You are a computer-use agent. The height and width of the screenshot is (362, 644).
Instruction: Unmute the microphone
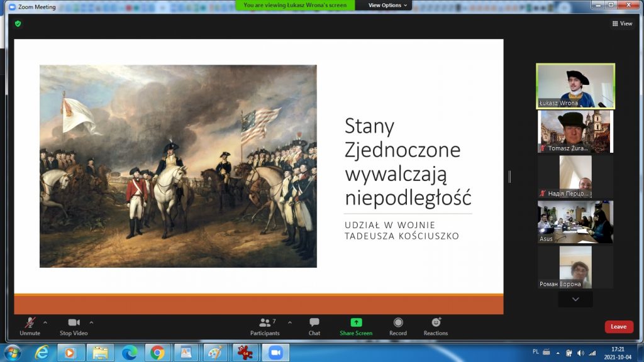(30, 323)
